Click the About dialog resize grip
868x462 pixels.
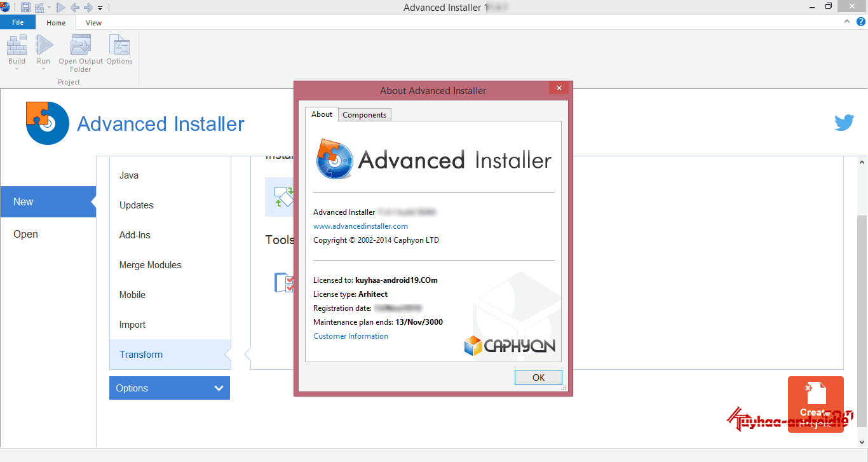point(564,388)
